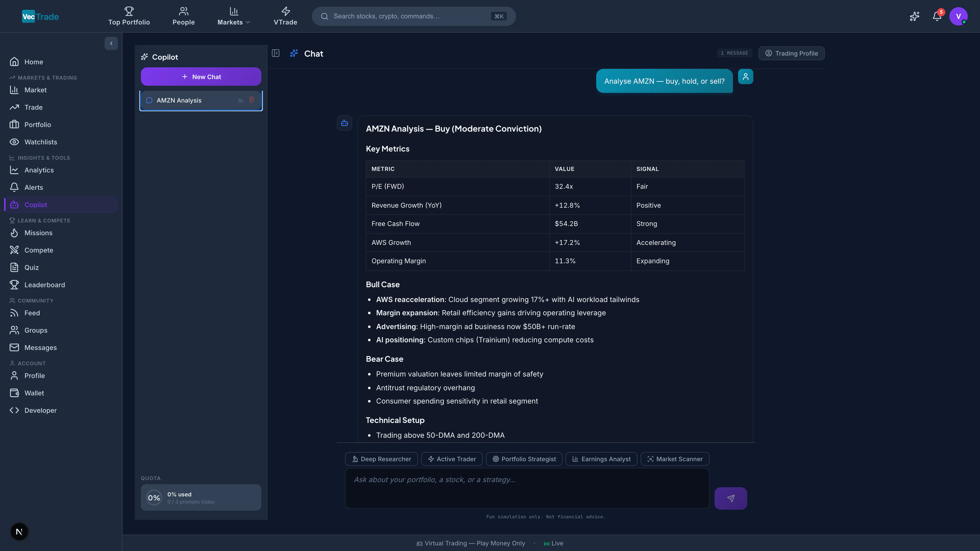Image resolution: width=980 pixels, height=551 pixels.
Task: Click the 0% quota usage ring
Action: coord(154,497)
